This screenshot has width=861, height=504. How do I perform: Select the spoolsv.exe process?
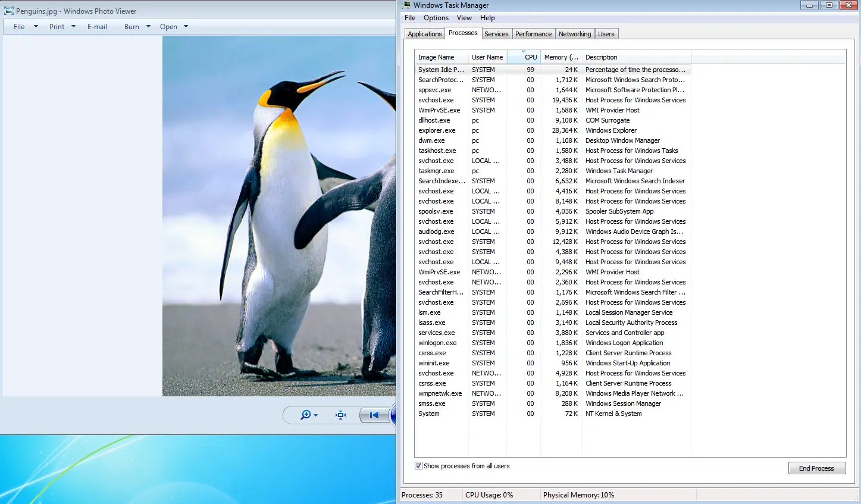pyautogui.click(x=553, y=211)
